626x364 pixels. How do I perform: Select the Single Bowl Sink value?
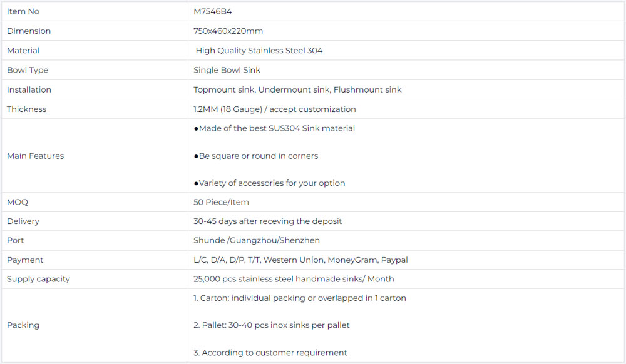tap(227, 70)
